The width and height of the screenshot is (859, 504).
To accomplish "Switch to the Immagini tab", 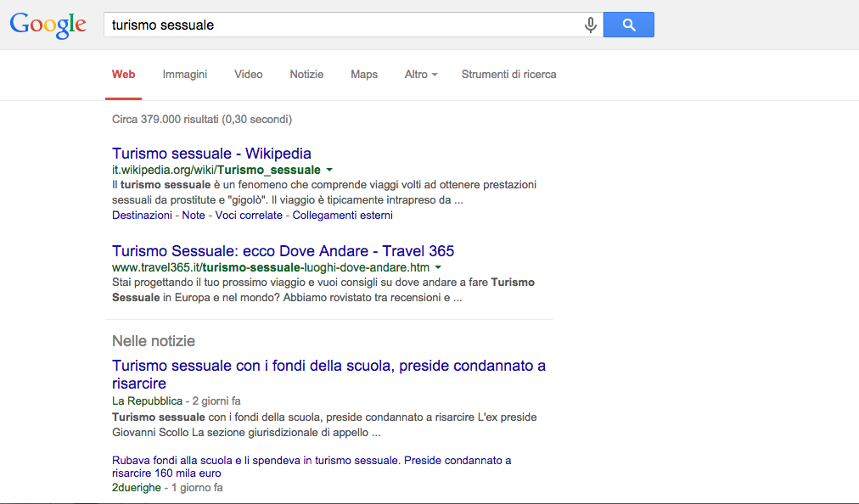I will click(185, 75).
